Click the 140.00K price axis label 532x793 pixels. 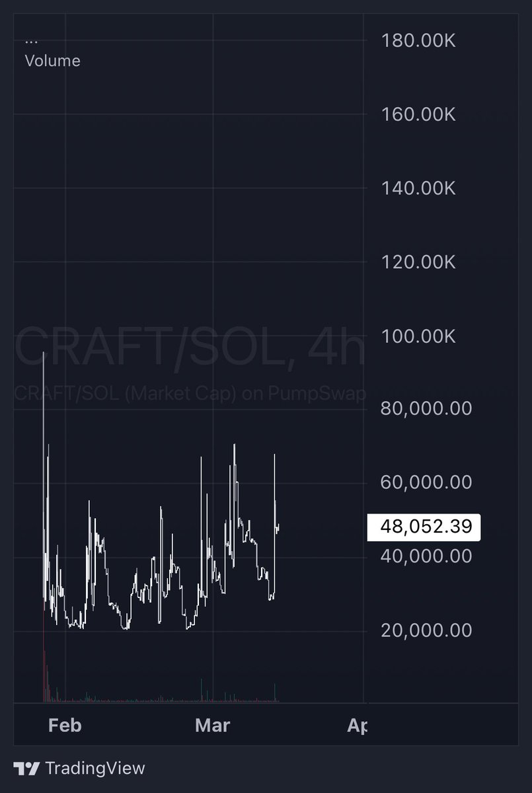coord(418,188)
